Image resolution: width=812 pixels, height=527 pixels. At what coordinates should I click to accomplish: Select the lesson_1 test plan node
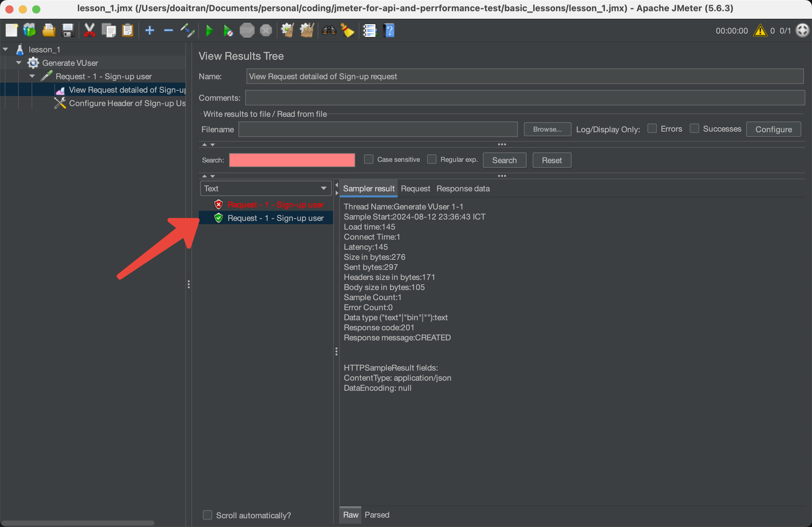pos(44,49)
